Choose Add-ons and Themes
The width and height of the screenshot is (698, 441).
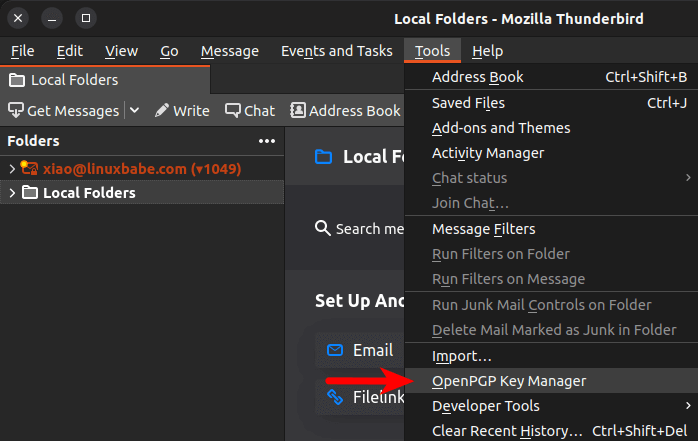coord(501,128)
